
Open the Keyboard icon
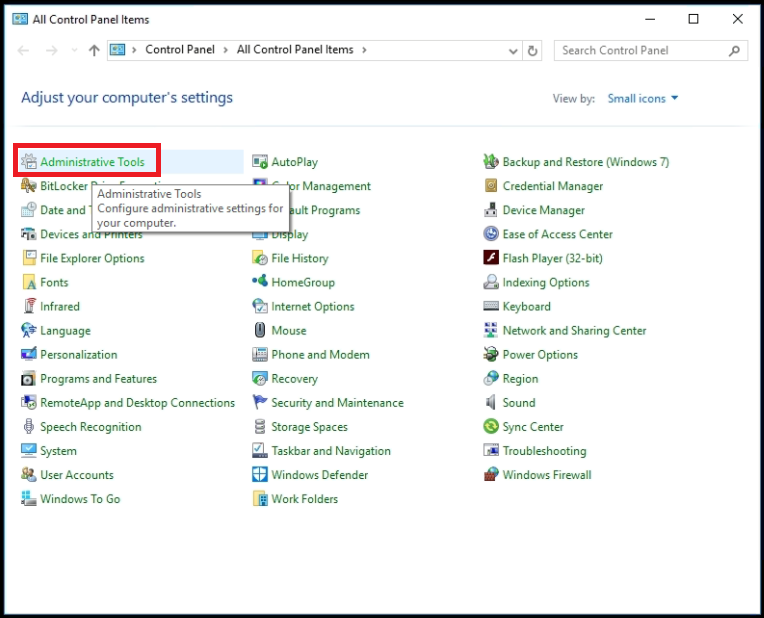tap(491, 306)
